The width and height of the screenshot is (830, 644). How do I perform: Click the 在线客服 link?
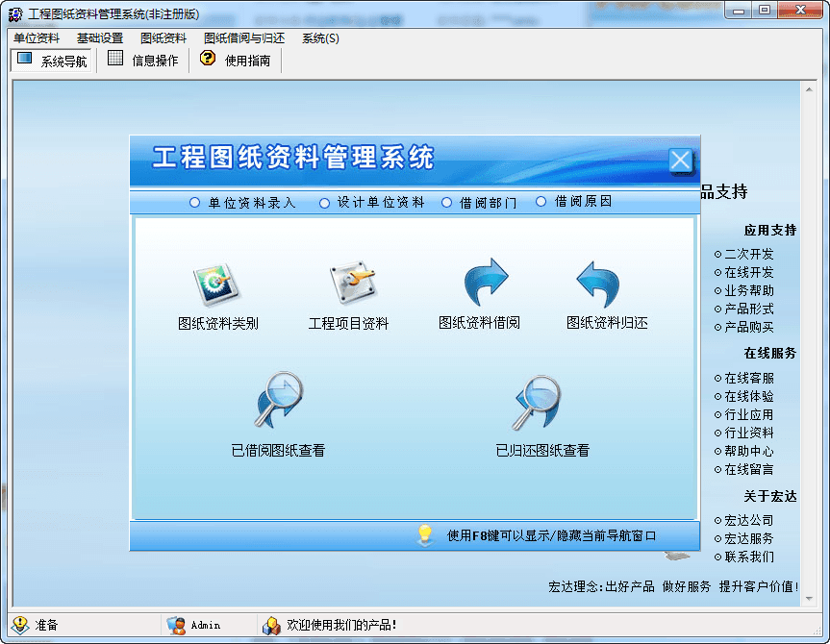click(748, 379)
